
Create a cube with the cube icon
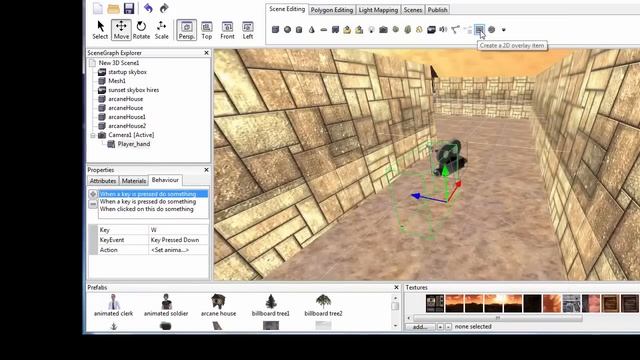276,29
